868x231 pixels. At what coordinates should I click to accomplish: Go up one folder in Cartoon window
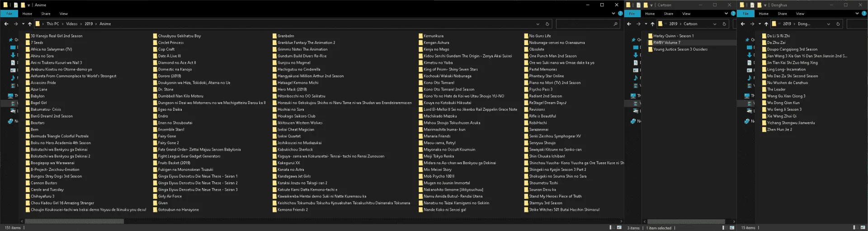pos(652,24)
